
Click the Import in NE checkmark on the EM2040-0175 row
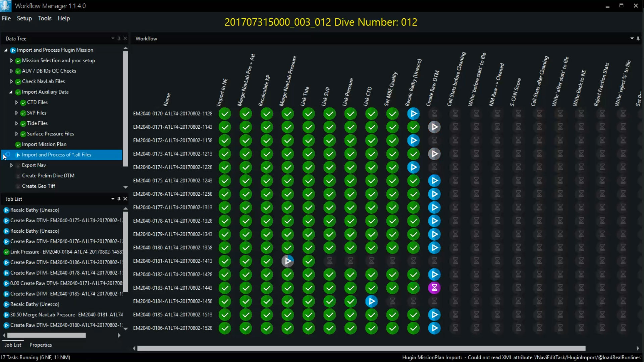pos(225,181)
